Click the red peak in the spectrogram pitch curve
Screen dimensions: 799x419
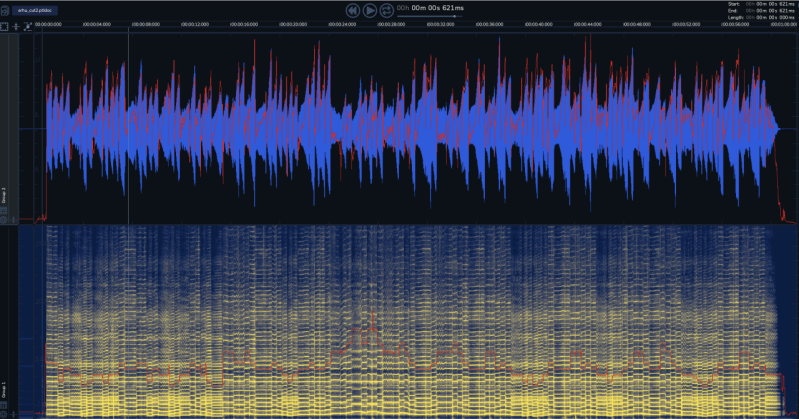click(373, 314)
